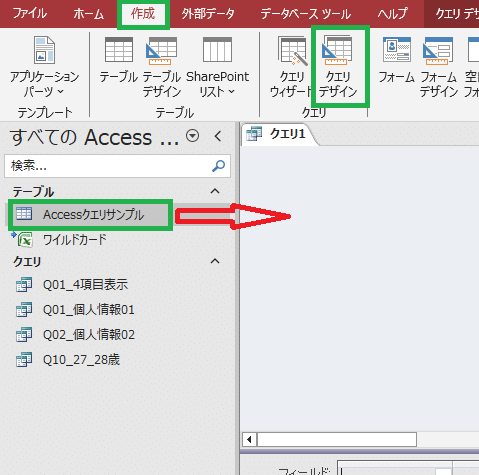
Task: Select query Q02_個人情報02
Action: 117,335
